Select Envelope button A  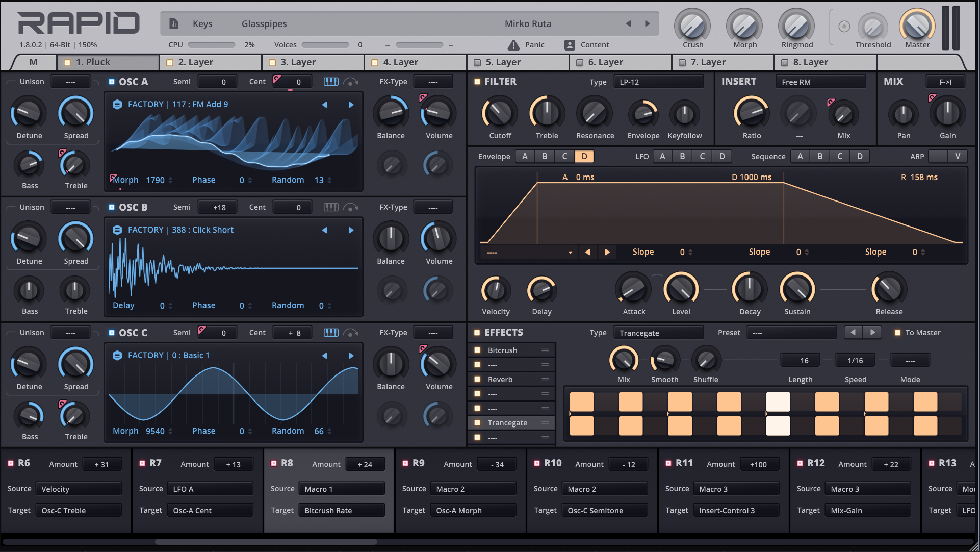click(525, 157)
